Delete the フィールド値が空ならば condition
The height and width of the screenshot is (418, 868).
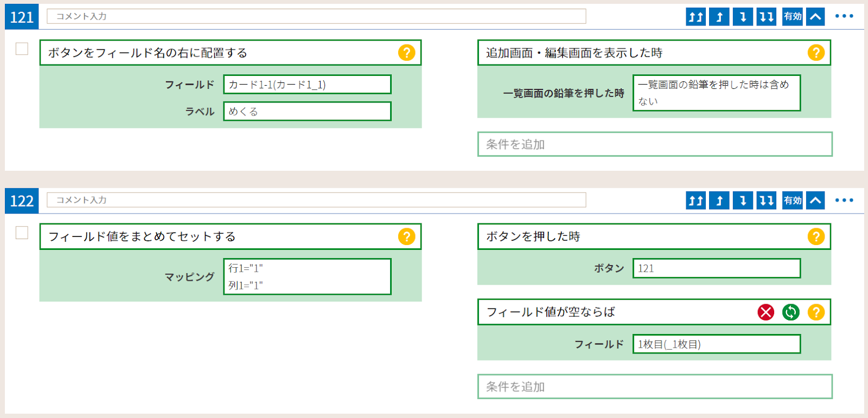[765, 312]
